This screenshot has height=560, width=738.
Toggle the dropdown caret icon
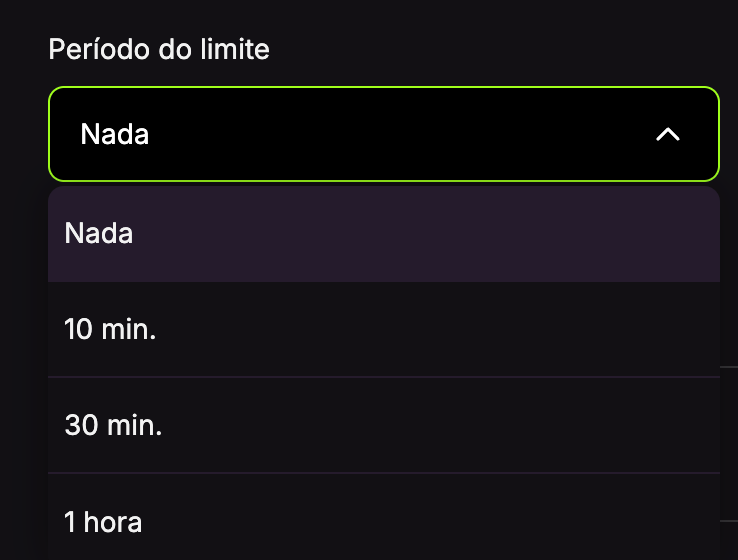click(667, 134)
